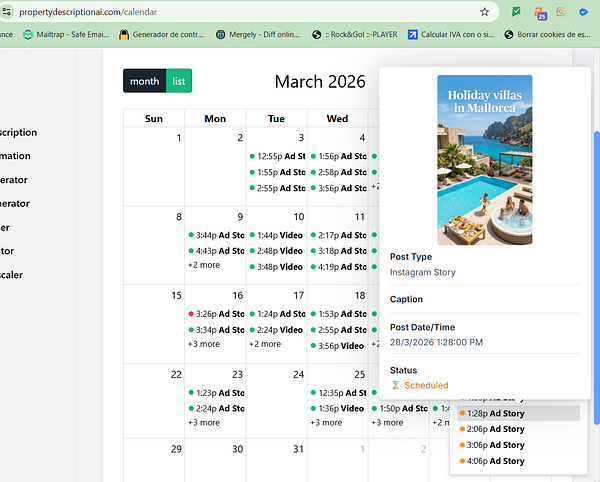Open the extension with purple 25 badge

pos(540,13)
